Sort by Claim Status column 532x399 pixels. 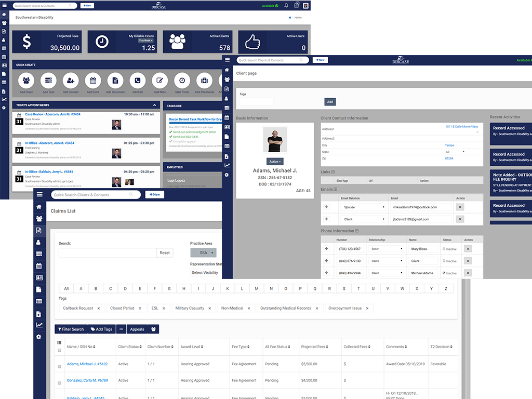(x=130, y=347)
